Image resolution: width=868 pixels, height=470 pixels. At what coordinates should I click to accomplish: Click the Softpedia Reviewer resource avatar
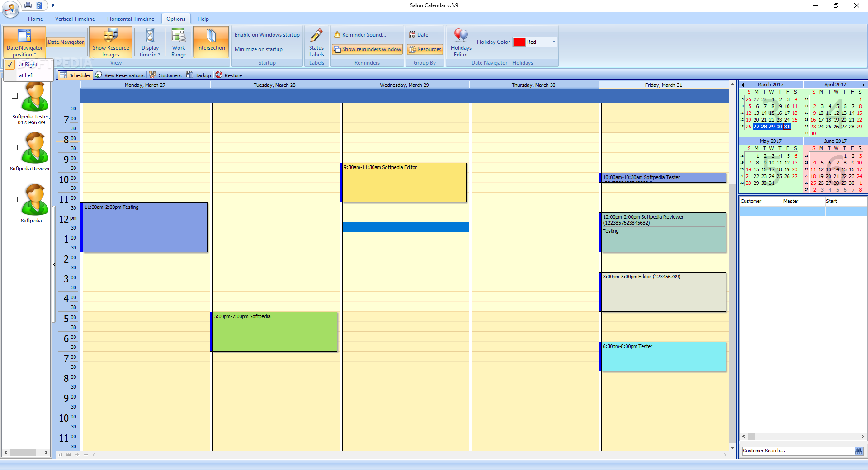pos(35,148)
